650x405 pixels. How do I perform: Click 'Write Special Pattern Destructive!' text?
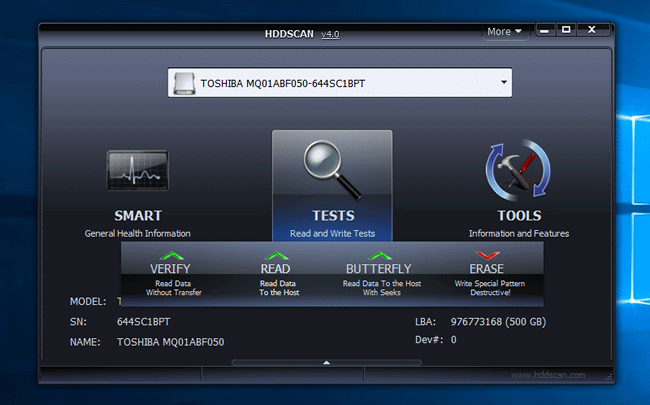coord(490,288)
